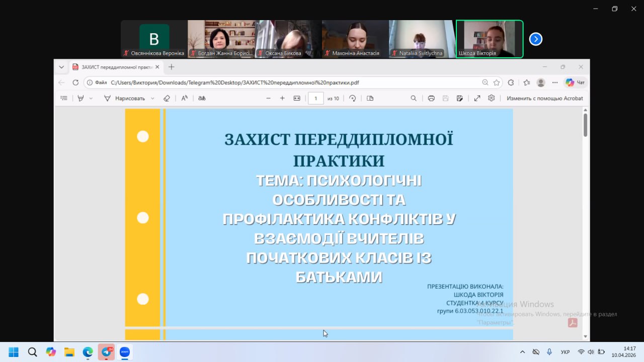Click the page number input field
Screen dimensions: 644x362
click(x=315, y=99)
